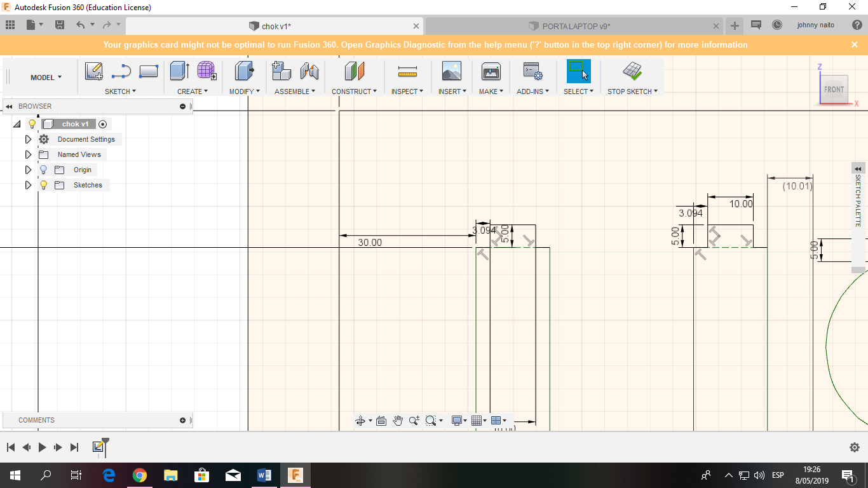Activate the Measure tool

click(407, 71)
